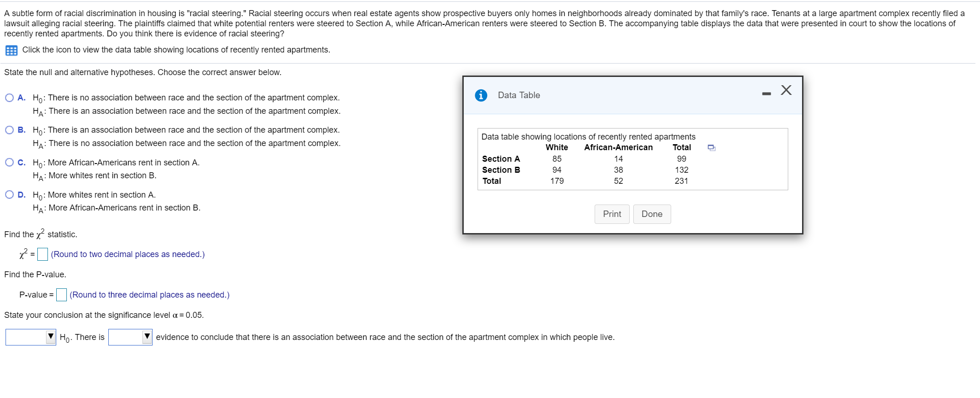This screenshot has height=398, width=980.
Task: Click the 'Data Table' dialog title
Action: point(519,95)
